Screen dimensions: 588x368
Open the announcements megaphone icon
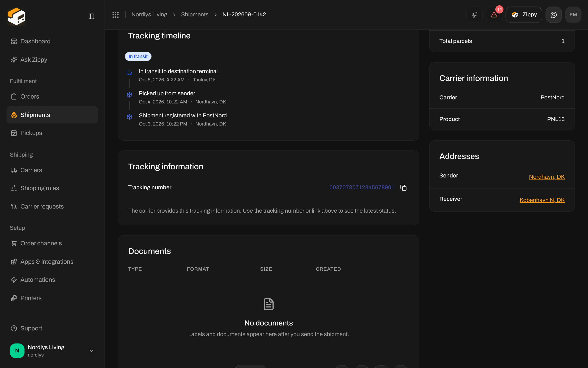[x=474, y=15]
